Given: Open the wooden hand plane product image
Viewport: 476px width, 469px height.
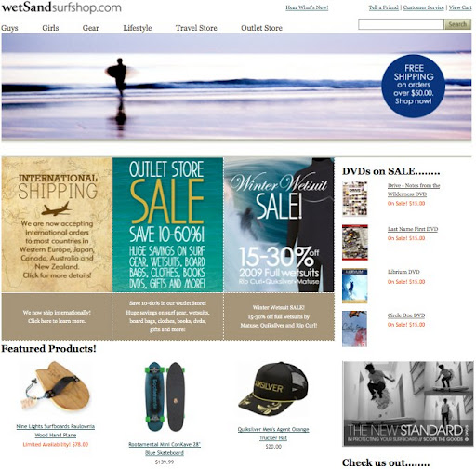Looking at the screenshot, I should tap(56, 386).
